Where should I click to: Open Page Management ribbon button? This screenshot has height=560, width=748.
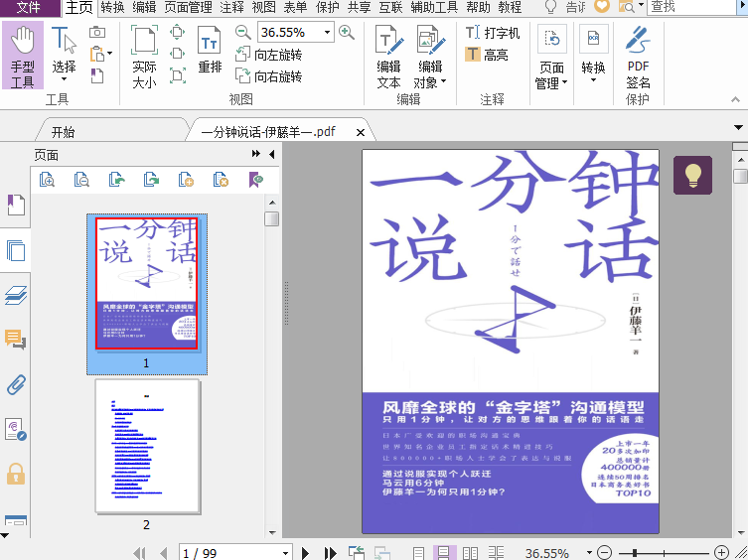[x=551, y=58]
